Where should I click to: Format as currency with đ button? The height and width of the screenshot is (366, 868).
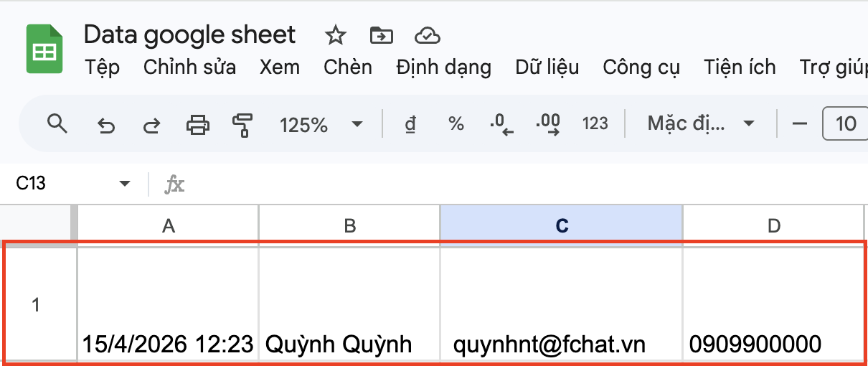(410, 124)
